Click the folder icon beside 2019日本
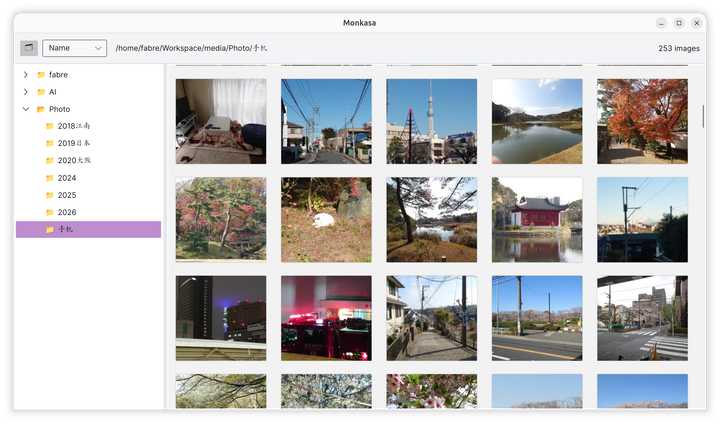Viewport: 720px width, 423px height. click(50, 143)
